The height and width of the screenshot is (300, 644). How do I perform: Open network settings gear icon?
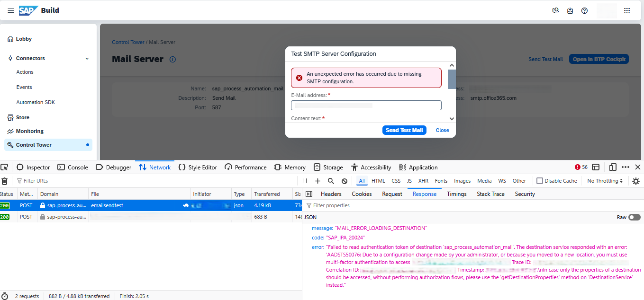[x=636, y=181]
